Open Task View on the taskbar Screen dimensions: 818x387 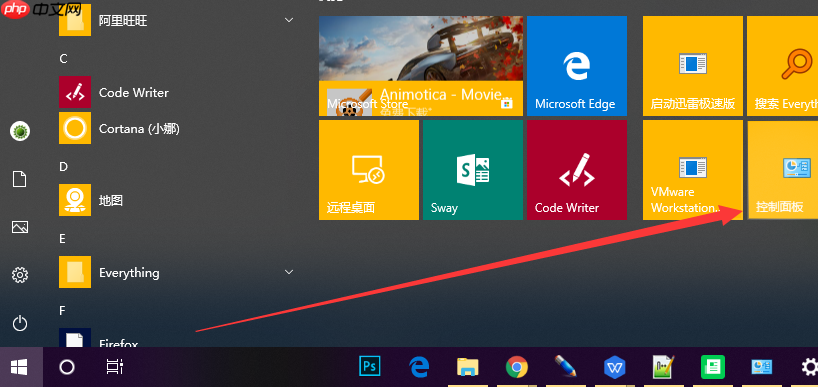(x=114, y=367)
